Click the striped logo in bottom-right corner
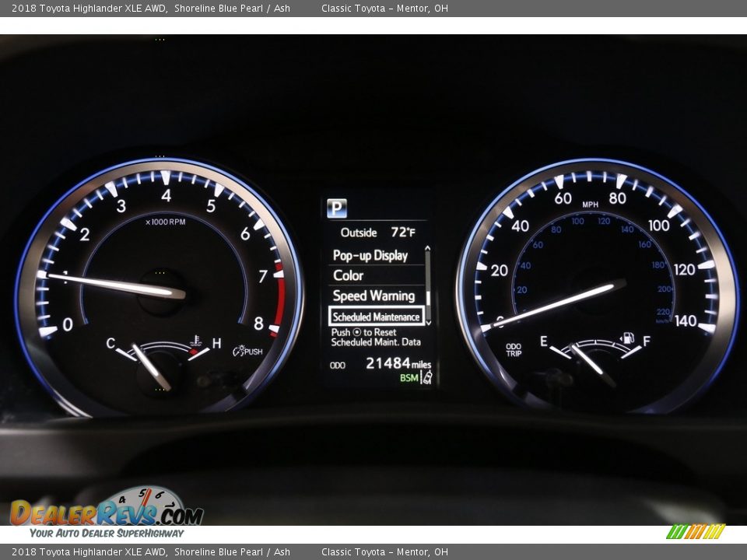 click(x=696, y=531)
